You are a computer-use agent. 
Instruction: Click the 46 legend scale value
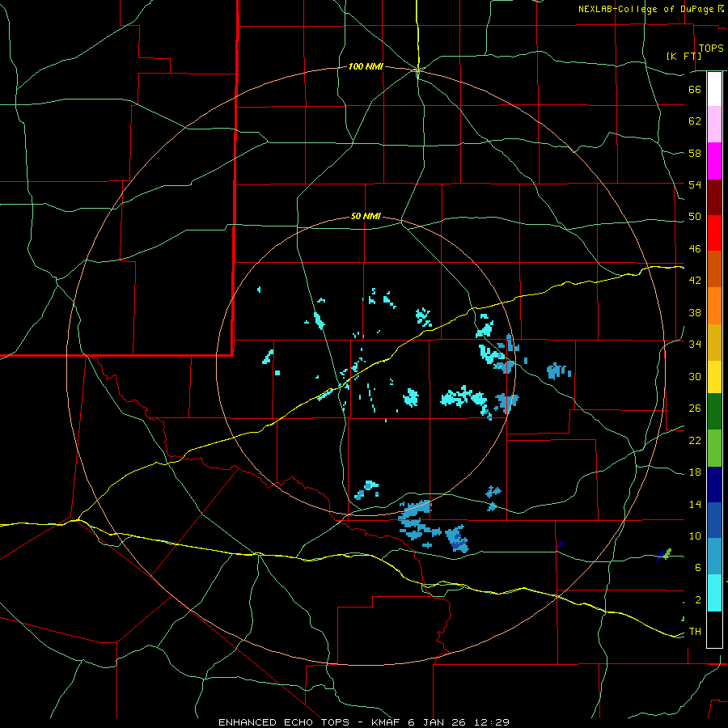[x=695, y=248]
